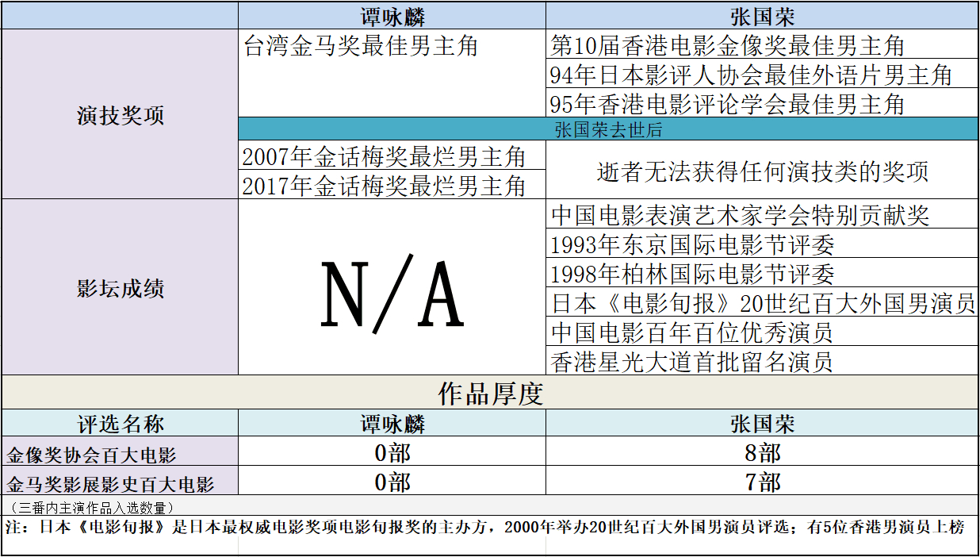The height and width of the screenshot is (557, 980).
Task: Click cell 95年香港电影评论学会最佳男主角
Action: coord(763,103)
